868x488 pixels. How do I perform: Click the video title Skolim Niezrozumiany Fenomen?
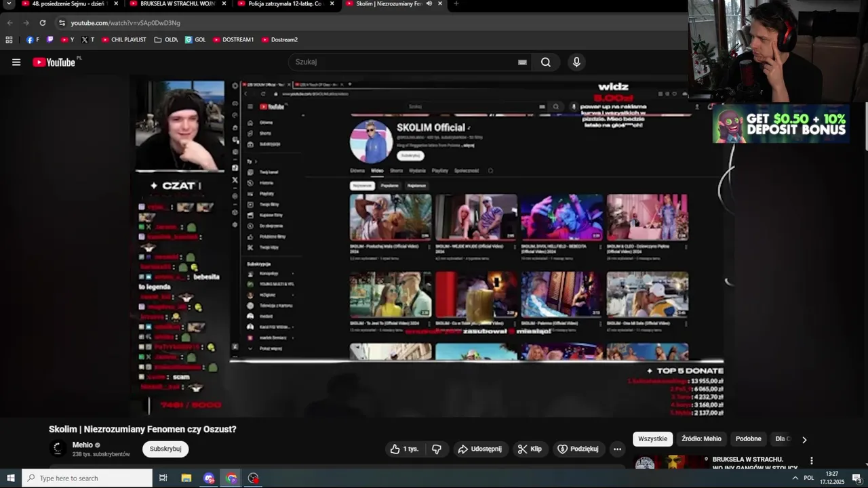click(142, 429)
